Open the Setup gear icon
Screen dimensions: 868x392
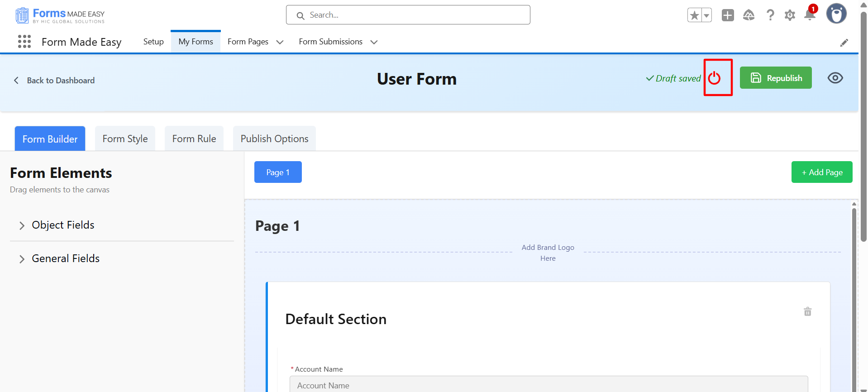click(x=790, y=15)
